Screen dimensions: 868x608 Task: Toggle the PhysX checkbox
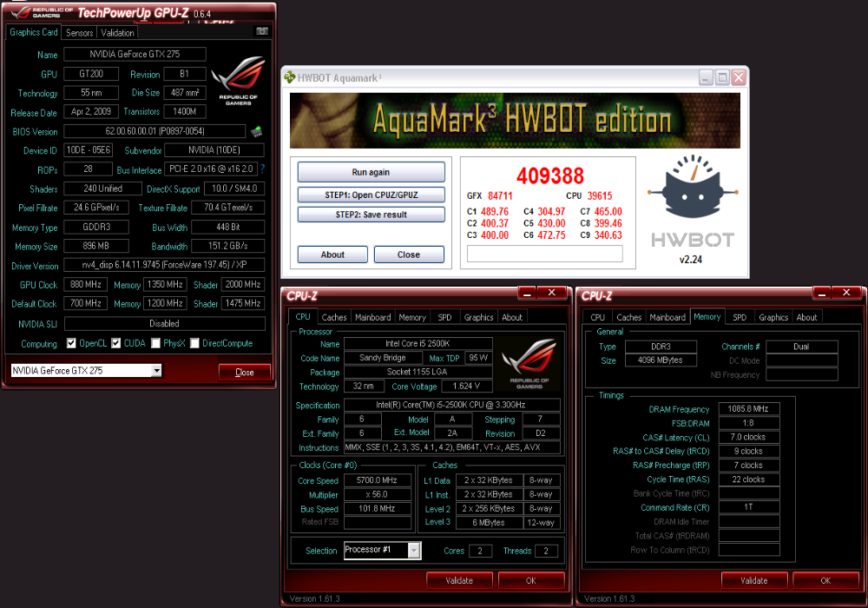coord(155,343)
